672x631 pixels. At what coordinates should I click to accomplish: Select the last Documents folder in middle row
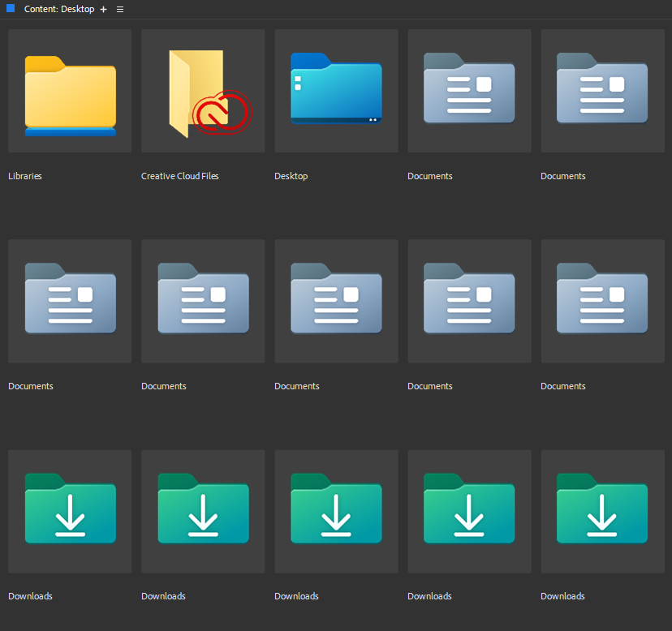coord(601,300)
